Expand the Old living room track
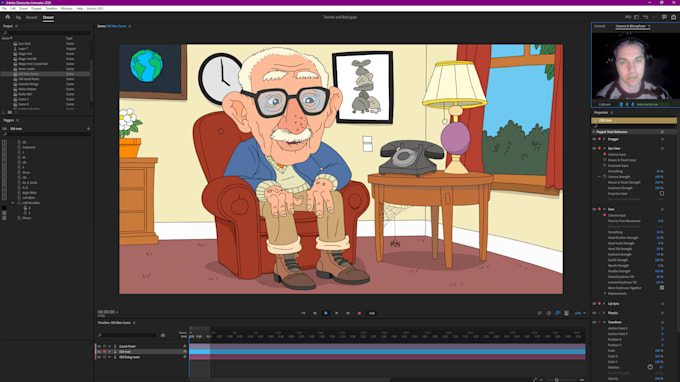This screenshot has width=680, height=382. pos(109,357)
